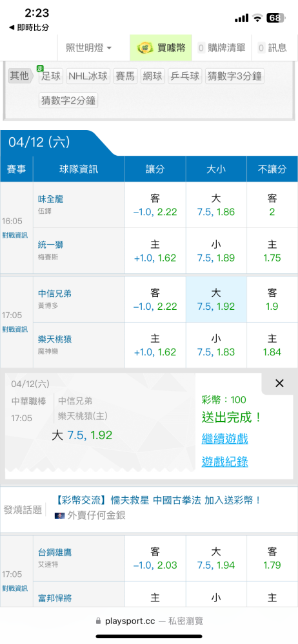Select the NHL冰球 category
This screenshot has width=298, height=644.
coord(88,76)
